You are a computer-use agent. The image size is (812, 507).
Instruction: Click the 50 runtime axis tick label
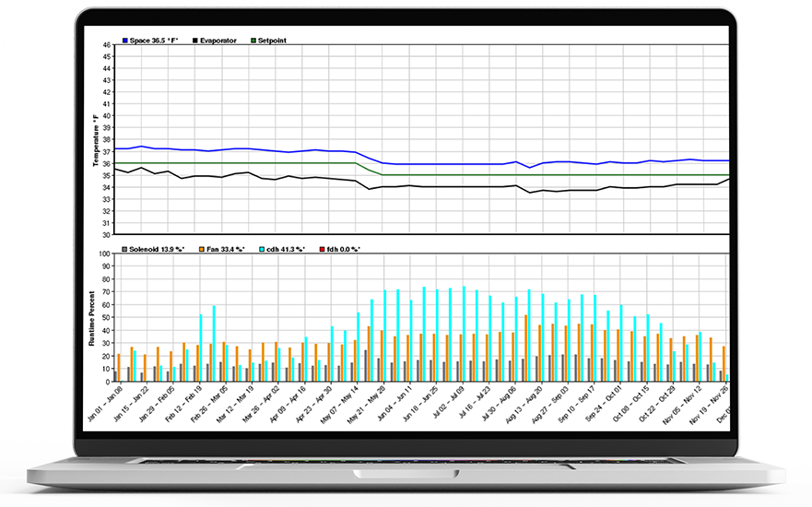[x=106, y=317]
